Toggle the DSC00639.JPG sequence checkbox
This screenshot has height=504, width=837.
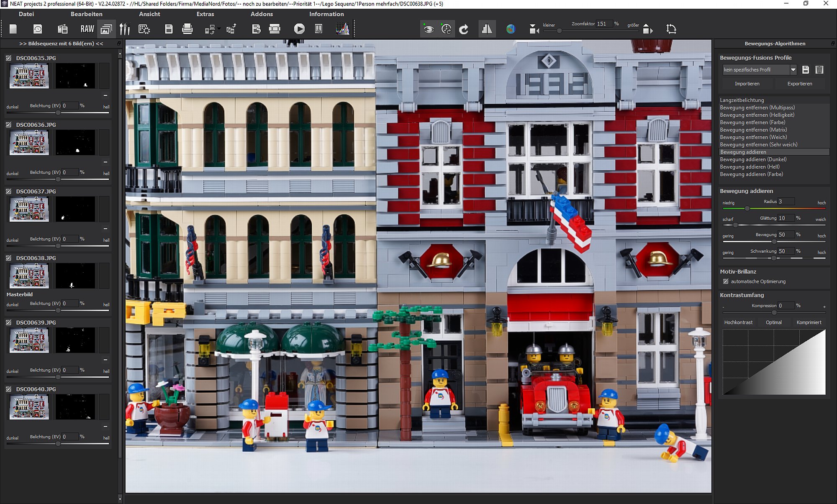pos(9,322)
